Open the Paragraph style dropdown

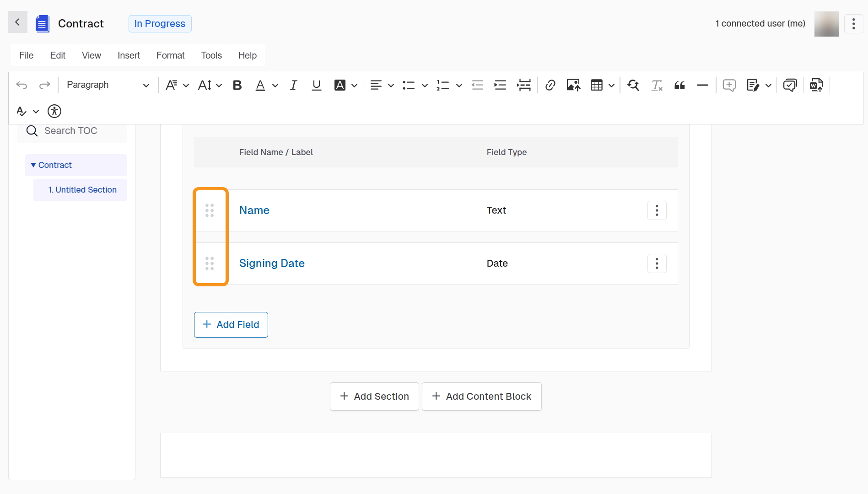pyautogui.click(x=108, y=85)
